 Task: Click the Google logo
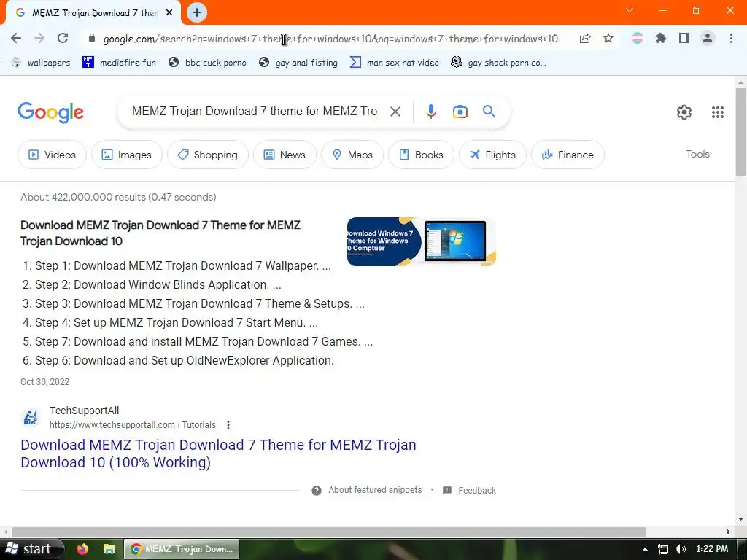pyautogui.click(x=50, y=112)
